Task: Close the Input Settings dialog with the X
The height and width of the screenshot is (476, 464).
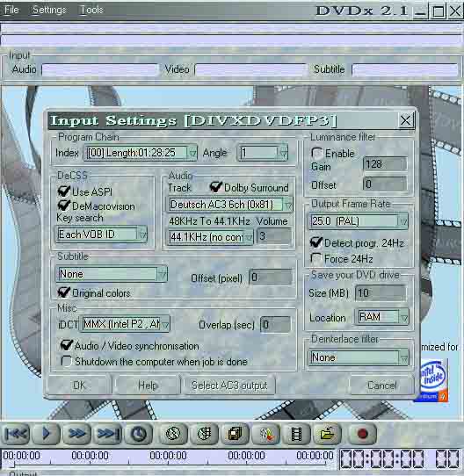Action: click(405, 120)
